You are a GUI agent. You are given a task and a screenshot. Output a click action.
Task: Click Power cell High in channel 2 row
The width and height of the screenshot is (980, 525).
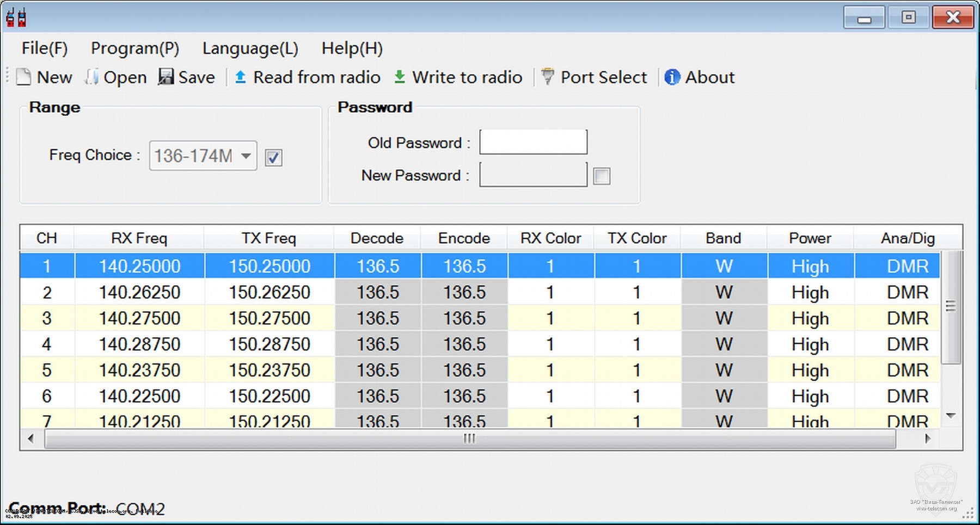point(810,293)
